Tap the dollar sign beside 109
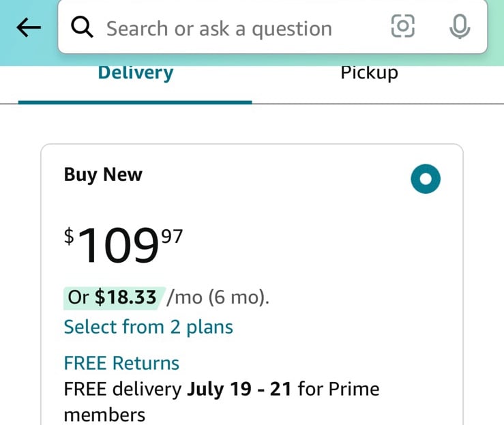Viewport: 504px width, 425px height. tap(69, 237)
